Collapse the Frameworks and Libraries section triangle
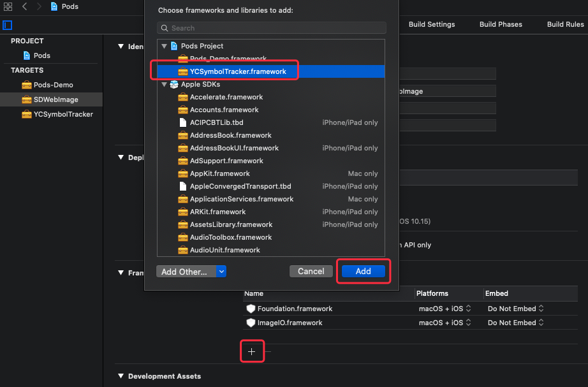This screenshot has height=387, width=588. 121,273
